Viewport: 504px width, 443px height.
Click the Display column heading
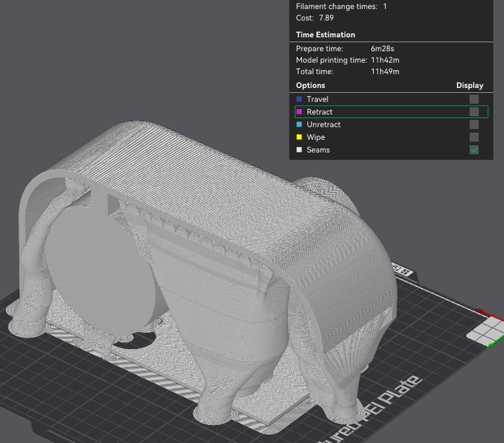coord(470,86)
